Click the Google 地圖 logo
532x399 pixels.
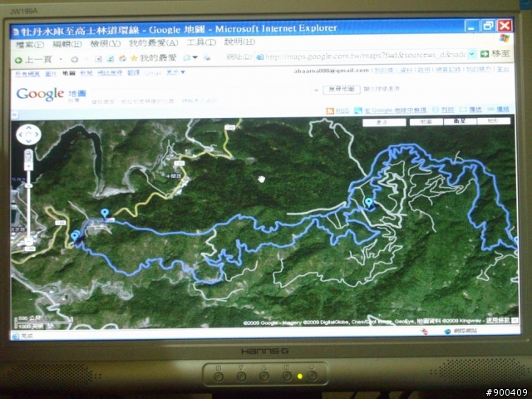pyautogui.click(x=51, y=94)
